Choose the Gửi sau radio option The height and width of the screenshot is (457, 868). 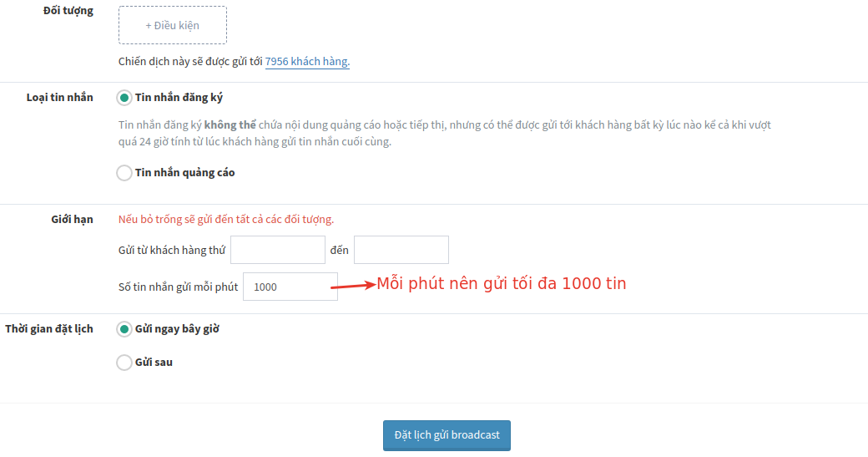click(124, 363)
